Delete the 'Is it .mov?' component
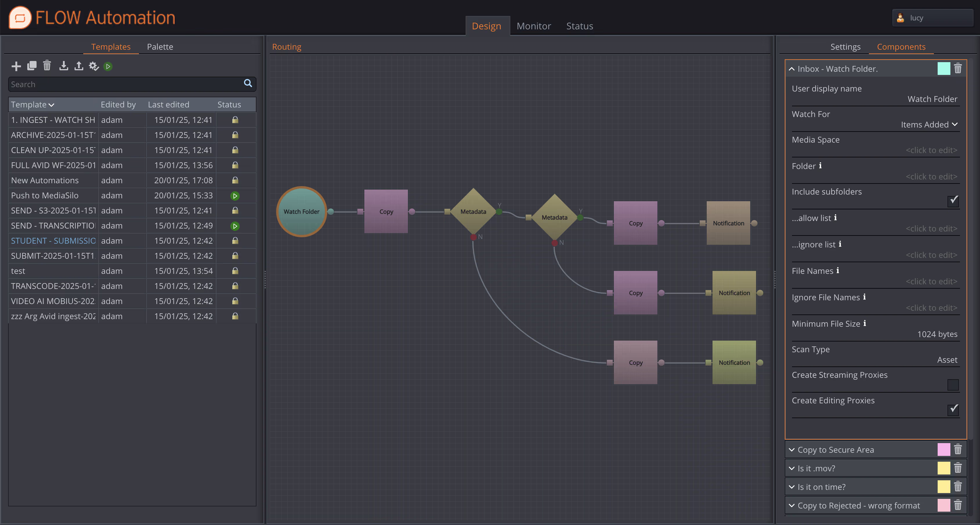Screen dimensions: 980x525 tap(958, 468)
